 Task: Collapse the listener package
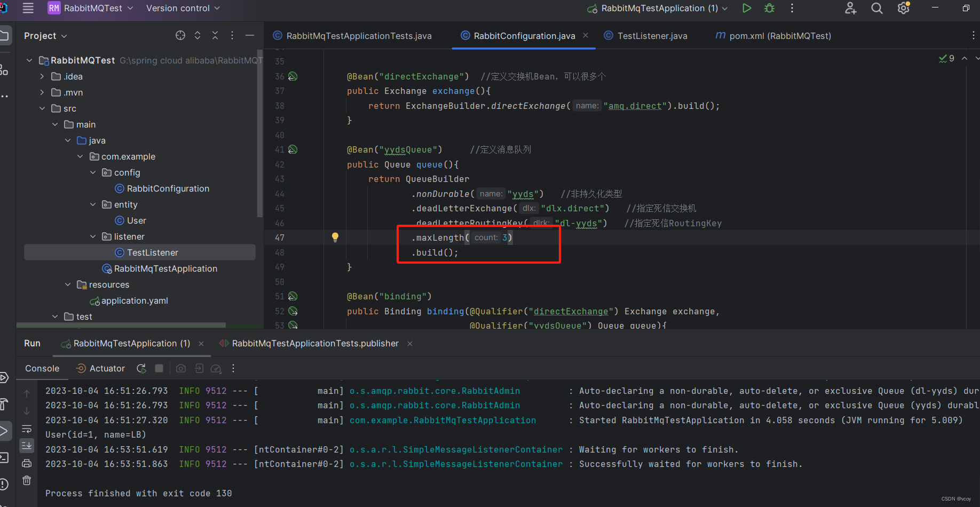coord(93,236)
